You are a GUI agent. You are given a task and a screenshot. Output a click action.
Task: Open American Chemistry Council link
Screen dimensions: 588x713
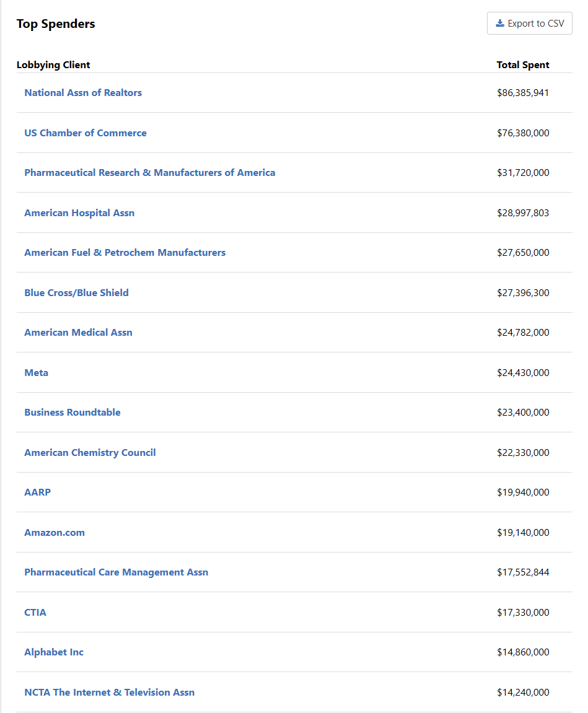(x=90, y=452)
